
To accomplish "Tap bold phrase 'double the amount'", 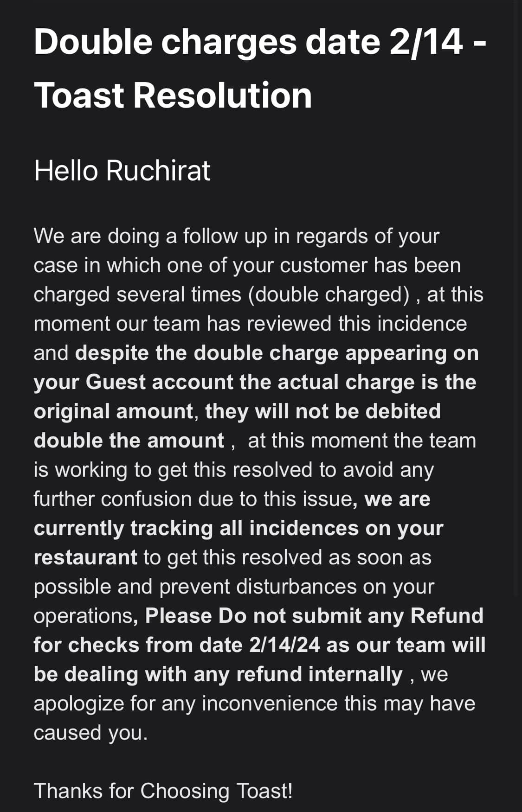I will click(129, 441).
